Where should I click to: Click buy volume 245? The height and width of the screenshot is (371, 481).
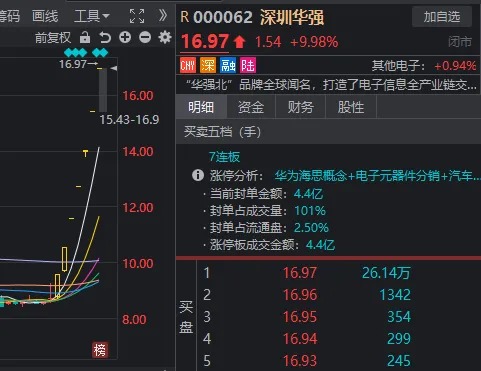pyautogui.click(x=399, y=361)
